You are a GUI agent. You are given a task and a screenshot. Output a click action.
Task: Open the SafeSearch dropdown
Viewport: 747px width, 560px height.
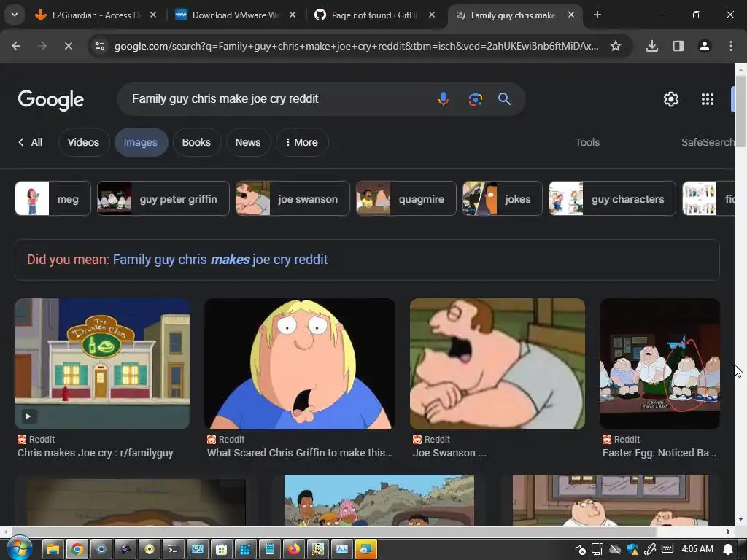pos(707,142)
